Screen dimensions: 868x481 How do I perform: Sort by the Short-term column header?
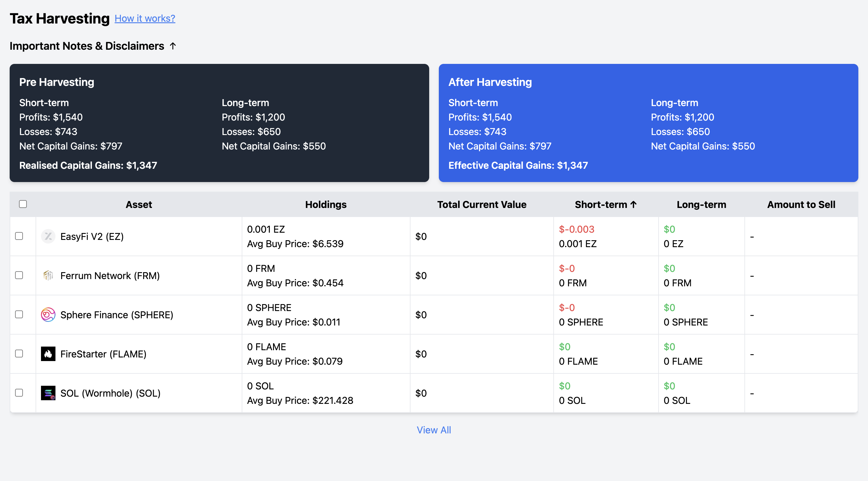pyautogui.click(x=605, y=204)
